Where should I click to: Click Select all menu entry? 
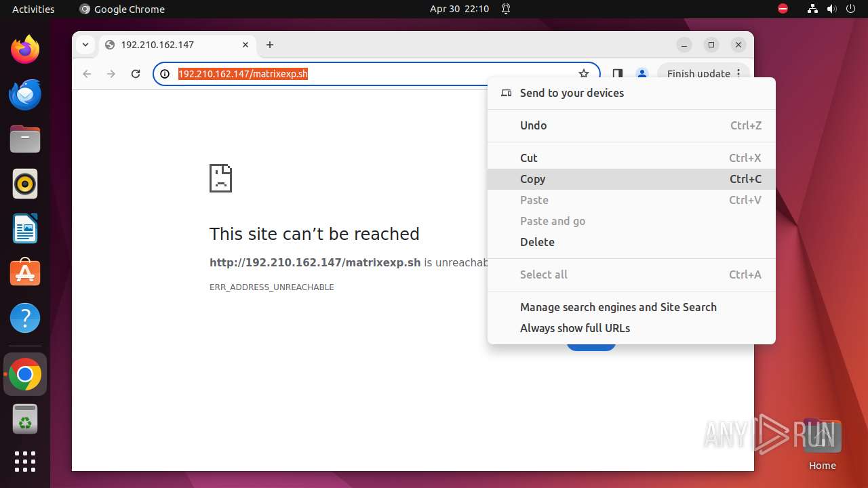tap(631, 274)
